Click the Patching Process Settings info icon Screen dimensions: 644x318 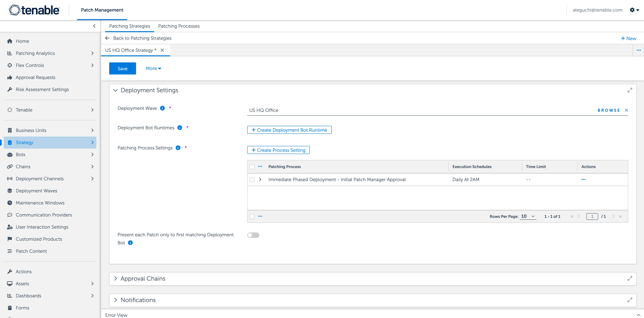(178, 148)
